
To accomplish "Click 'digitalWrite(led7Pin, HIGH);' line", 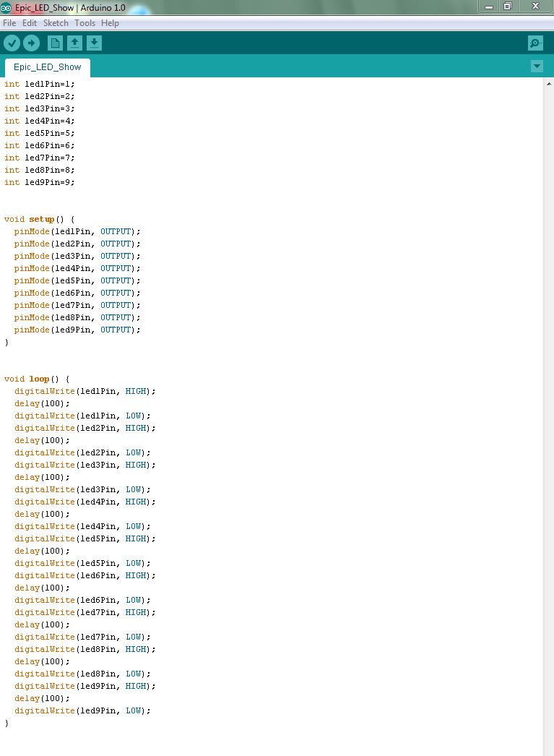I will click(85, 613).
